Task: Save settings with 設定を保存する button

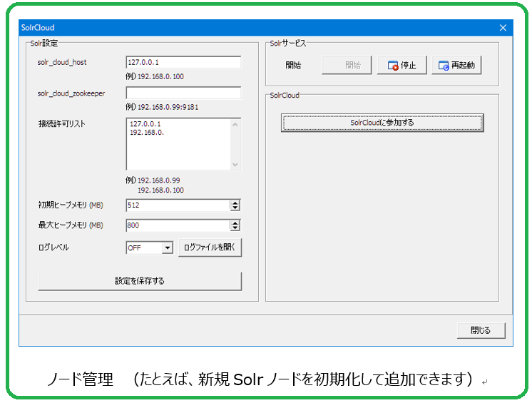Action: click(140, 281)
